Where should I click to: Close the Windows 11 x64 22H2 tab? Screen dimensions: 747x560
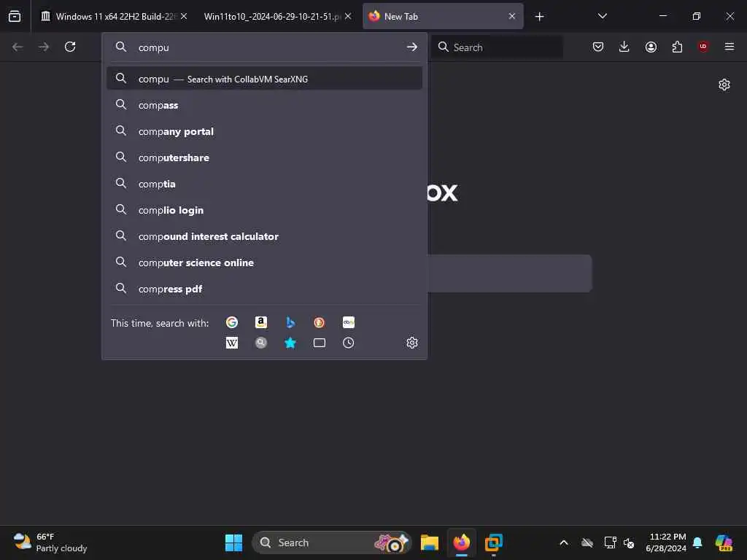184,16
